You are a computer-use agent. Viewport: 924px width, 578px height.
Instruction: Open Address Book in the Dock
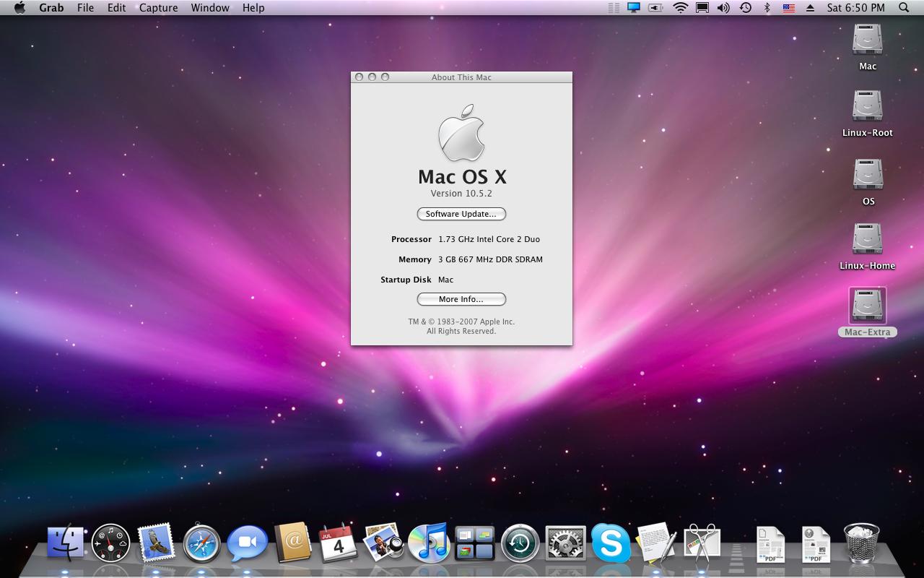point(292,543)
